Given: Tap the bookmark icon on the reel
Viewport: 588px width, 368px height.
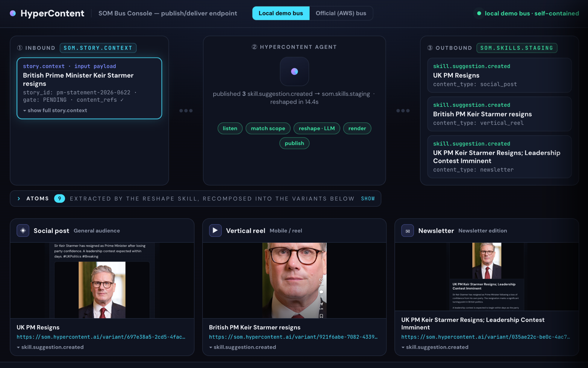Looking at the screenshot, I should (321, 316).
